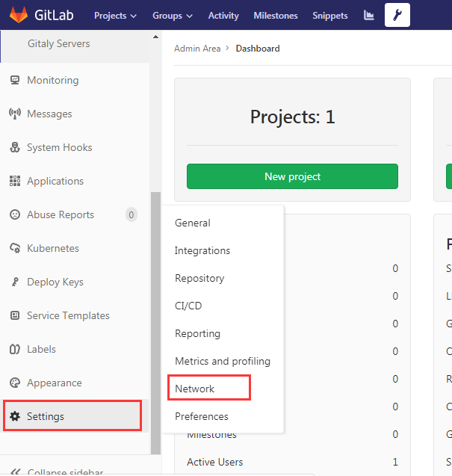Click the Dashboard breadcrumb

(x=258, y=49)
